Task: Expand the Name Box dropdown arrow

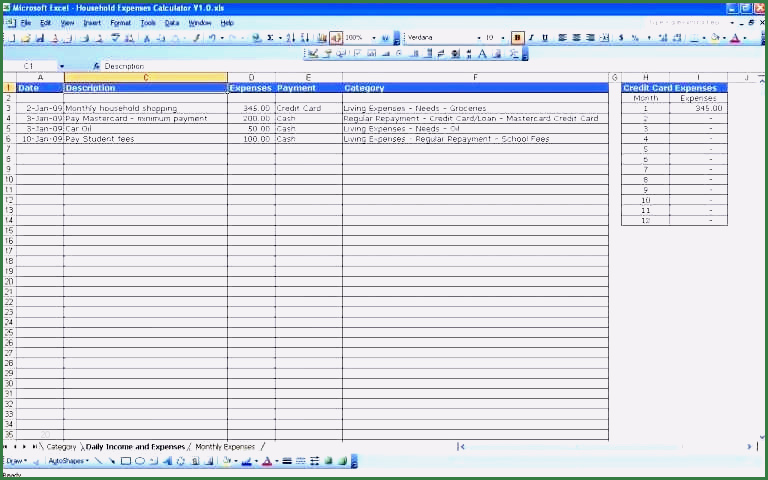Action: (x=61, y=66)
